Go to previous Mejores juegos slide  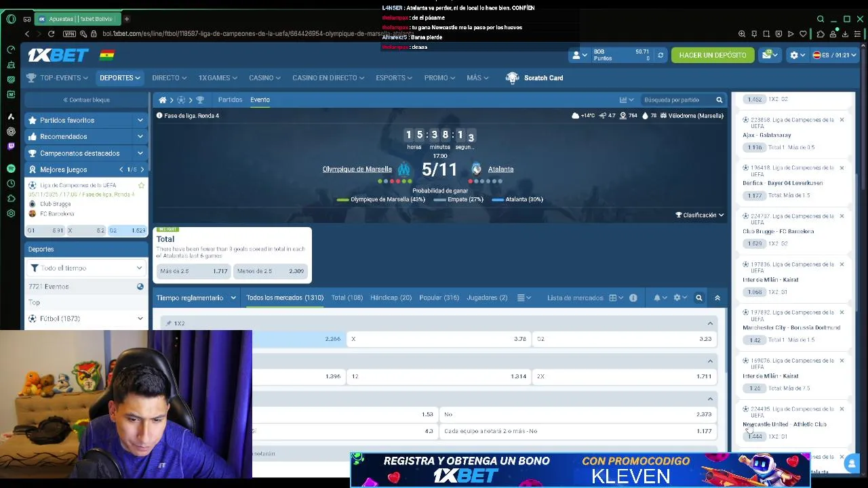[121, 169]
